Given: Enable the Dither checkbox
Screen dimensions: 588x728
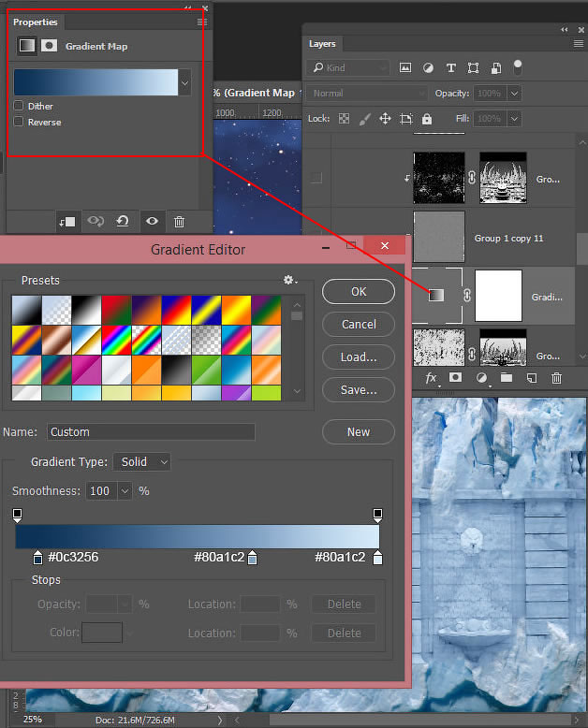Looking at the screenshot, I should point(19,106).
